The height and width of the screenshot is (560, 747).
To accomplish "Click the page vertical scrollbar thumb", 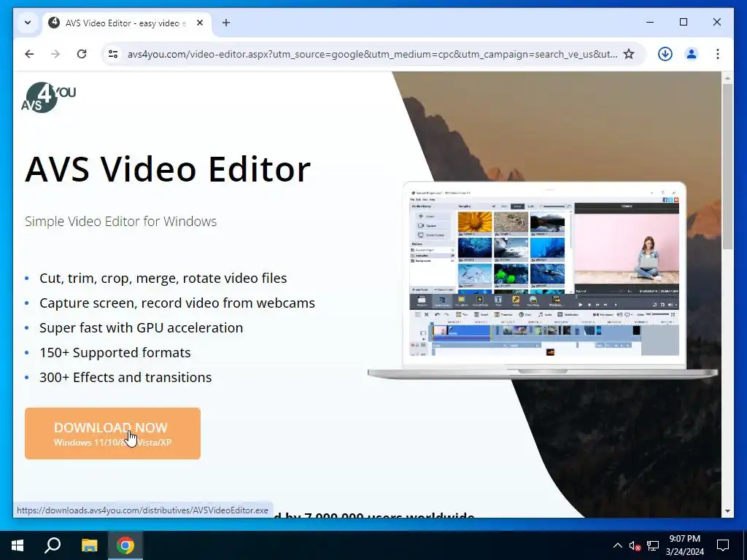I will click(x=727, y=166).
